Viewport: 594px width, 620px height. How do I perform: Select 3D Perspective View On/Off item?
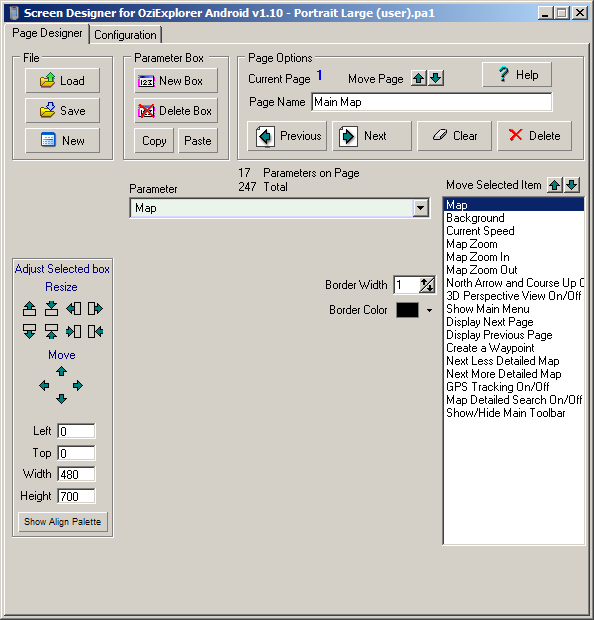click(x=514, y=296)
